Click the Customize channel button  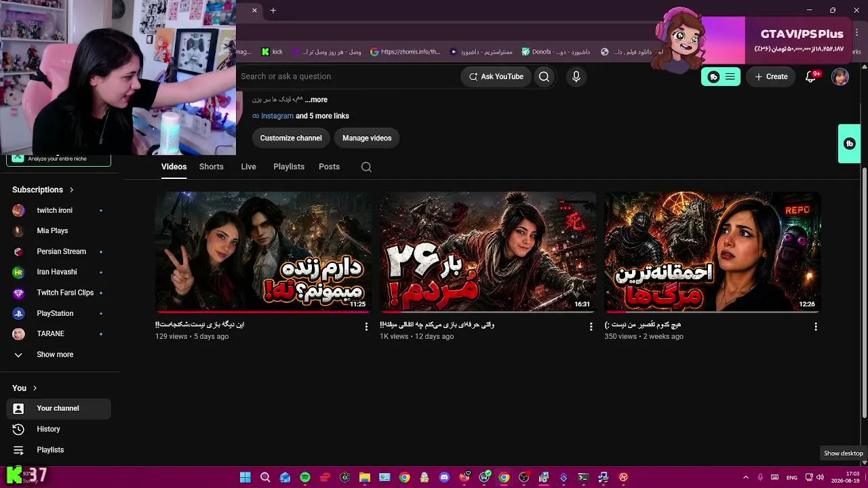(x=291, y=138)
